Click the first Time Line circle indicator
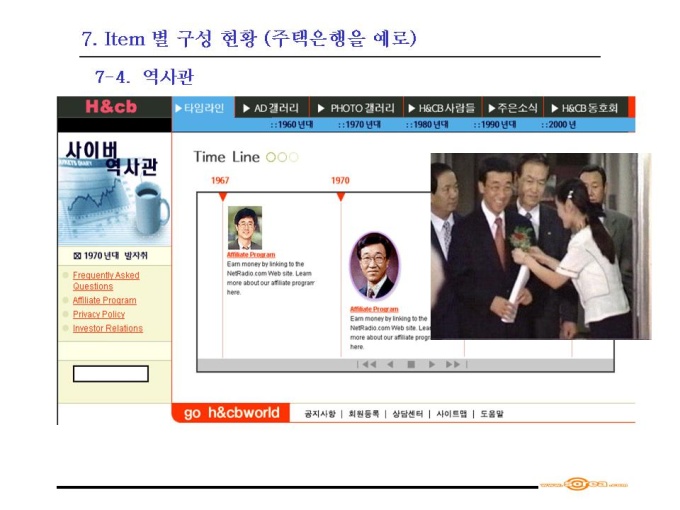Viewport: 680px width, 510px height. pyautogui.click(x=271, y=157)
